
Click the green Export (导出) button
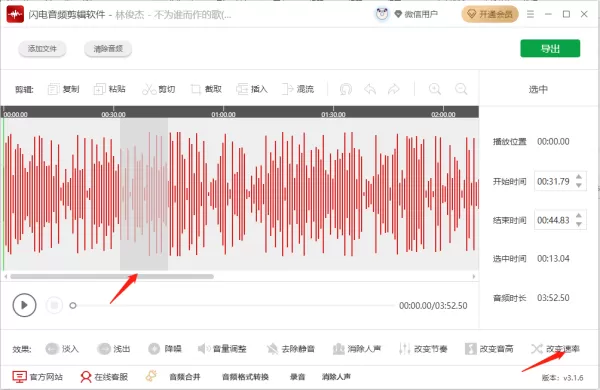[550, 49]
